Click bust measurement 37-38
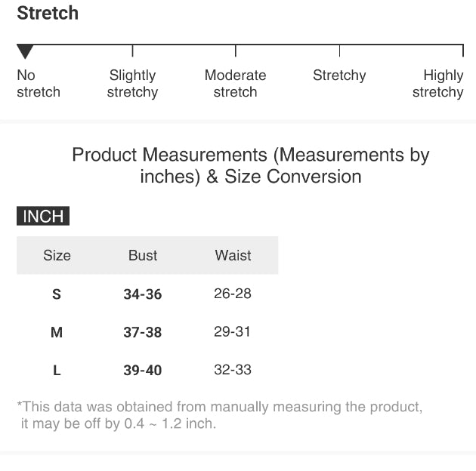The image size is (476, 471). click(x=143, y=332)
